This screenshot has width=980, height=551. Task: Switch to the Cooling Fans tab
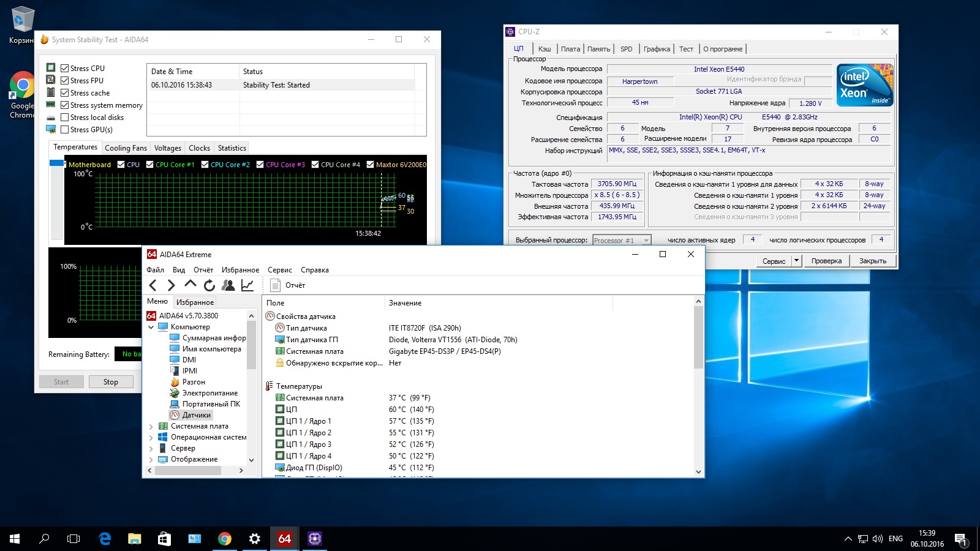126,148
